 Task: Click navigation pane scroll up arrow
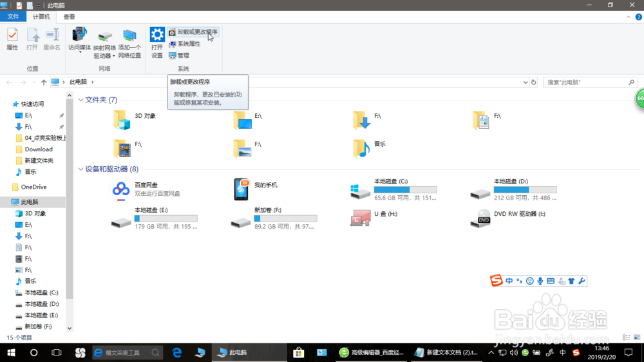pos(70,95)
